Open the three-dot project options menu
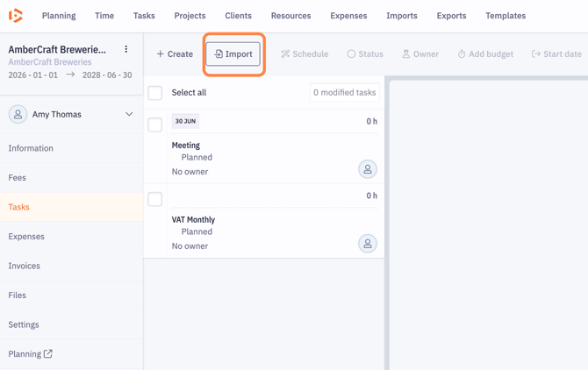Screen dimensions: 588x370 coord(126,50)
